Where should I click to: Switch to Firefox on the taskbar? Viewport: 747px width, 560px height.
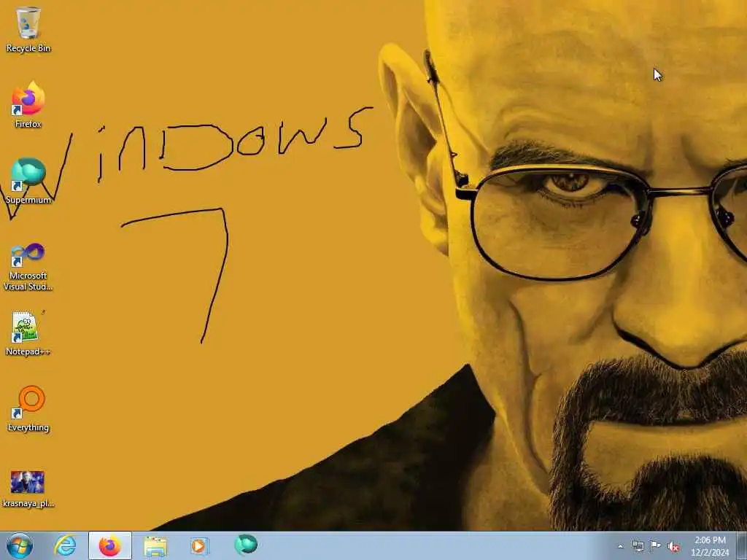tap(110, 545)
